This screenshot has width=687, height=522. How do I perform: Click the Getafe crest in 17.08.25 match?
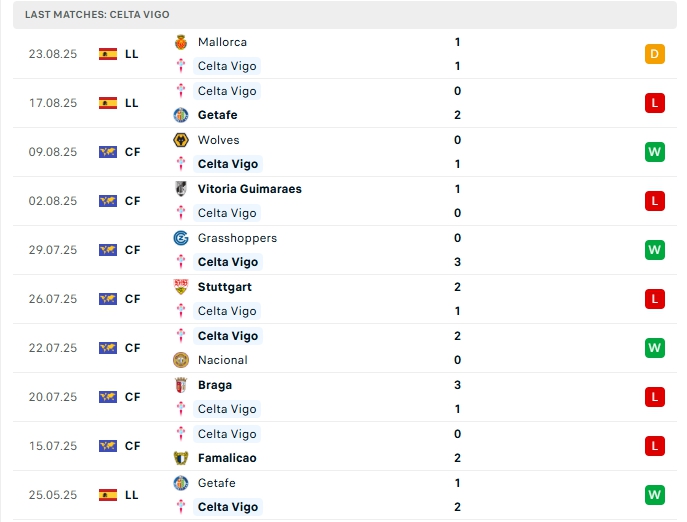point(181,115)
